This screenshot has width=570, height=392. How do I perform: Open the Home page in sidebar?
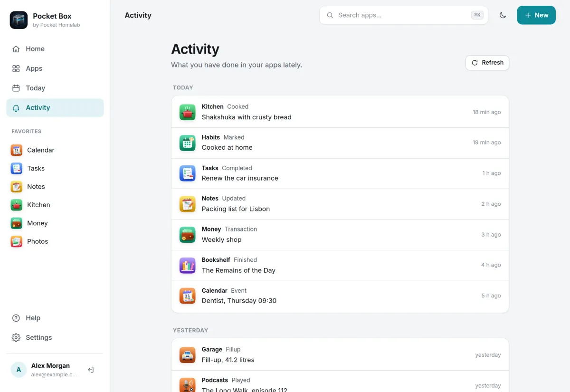55,49
